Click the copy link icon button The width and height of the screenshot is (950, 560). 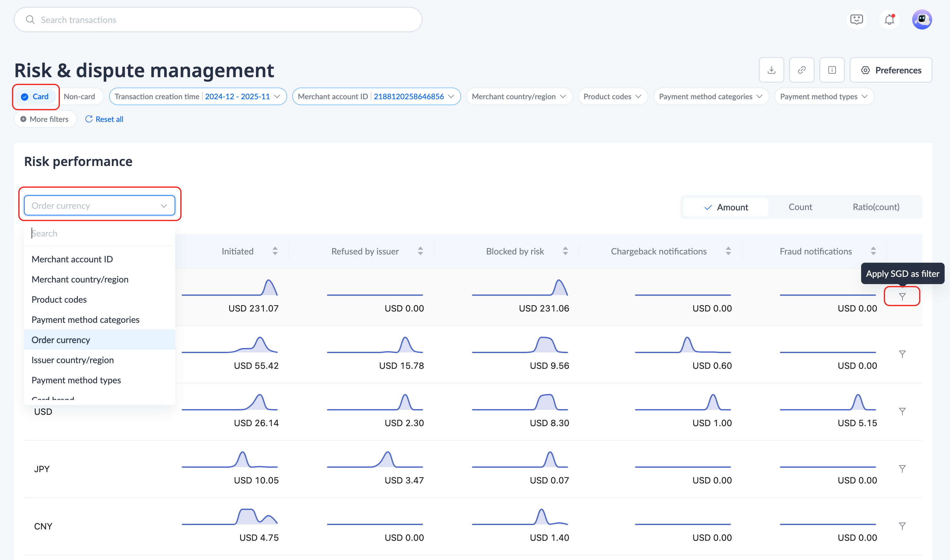[x=801, y=70]
